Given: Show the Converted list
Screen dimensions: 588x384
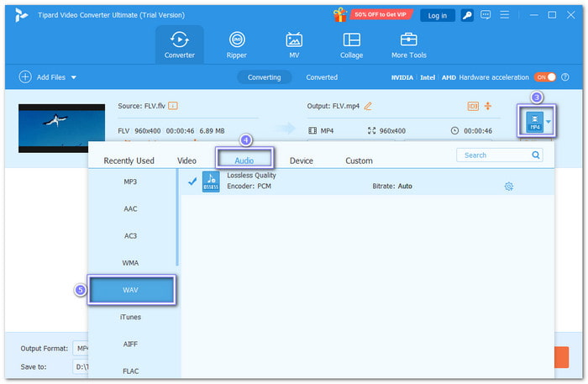Looking at the screenshot, I should pos(322,77).
